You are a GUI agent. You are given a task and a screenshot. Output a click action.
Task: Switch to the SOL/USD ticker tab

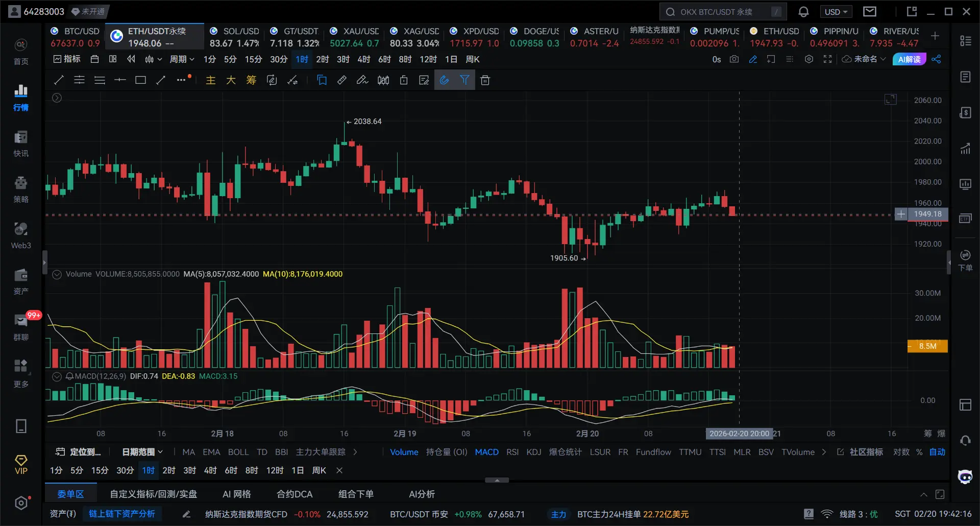234,37
